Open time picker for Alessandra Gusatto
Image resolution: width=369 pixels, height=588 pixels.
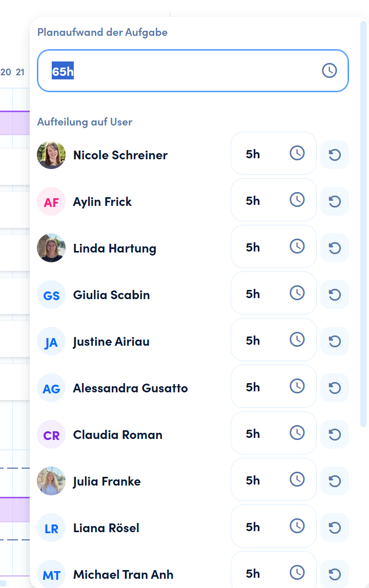coord(297,386)
